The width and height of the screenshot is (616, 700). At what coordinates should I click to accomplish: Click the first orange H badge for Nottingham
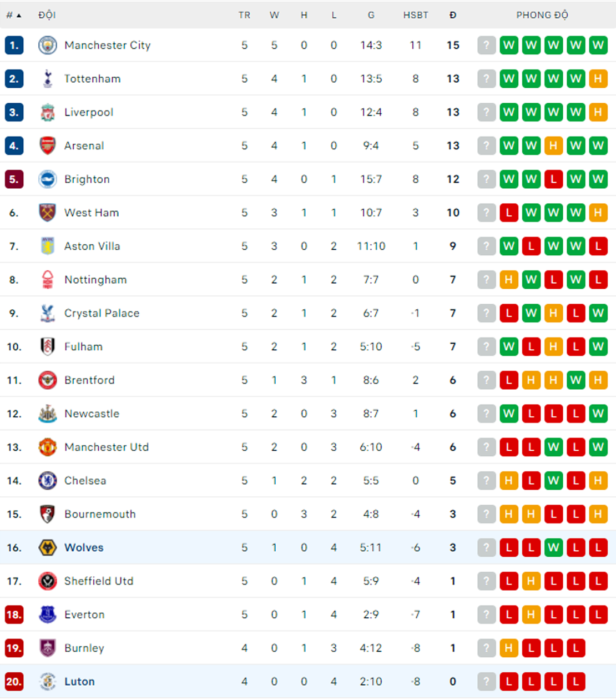(509, 280)
